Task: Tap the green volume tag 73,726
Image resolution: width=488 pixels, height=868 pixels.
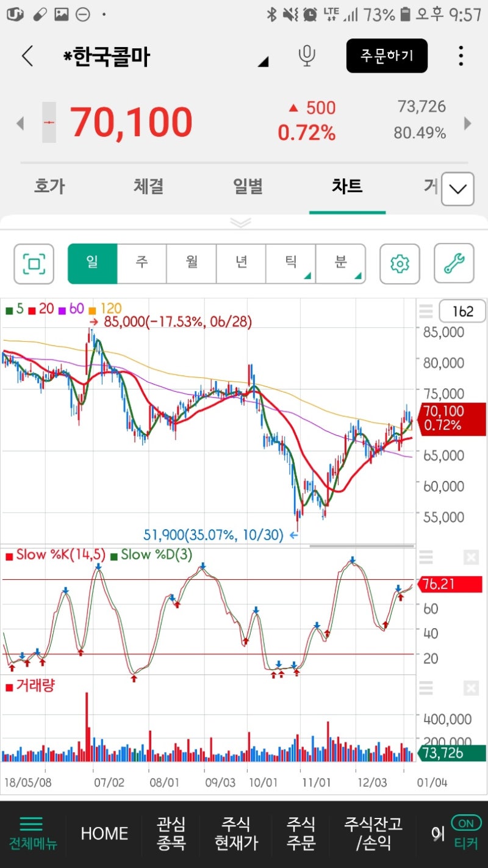Action: pyautogui.click(x=451, y=753)
